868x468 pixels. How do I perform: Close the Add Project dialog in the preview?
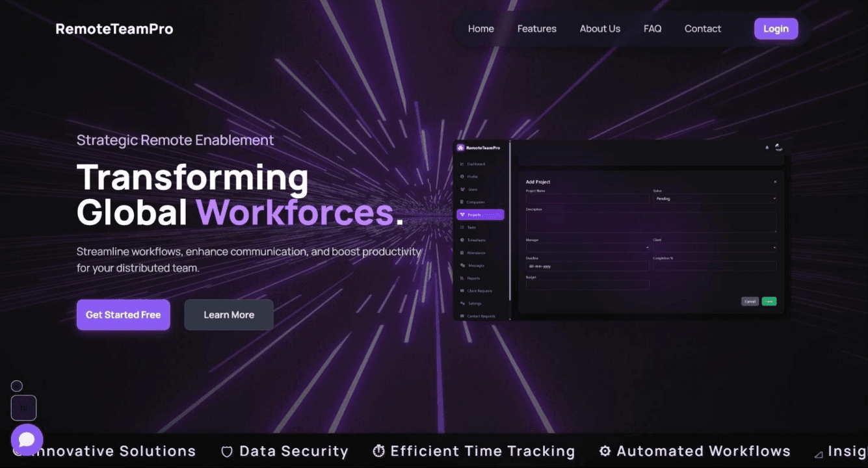point(775,182)
